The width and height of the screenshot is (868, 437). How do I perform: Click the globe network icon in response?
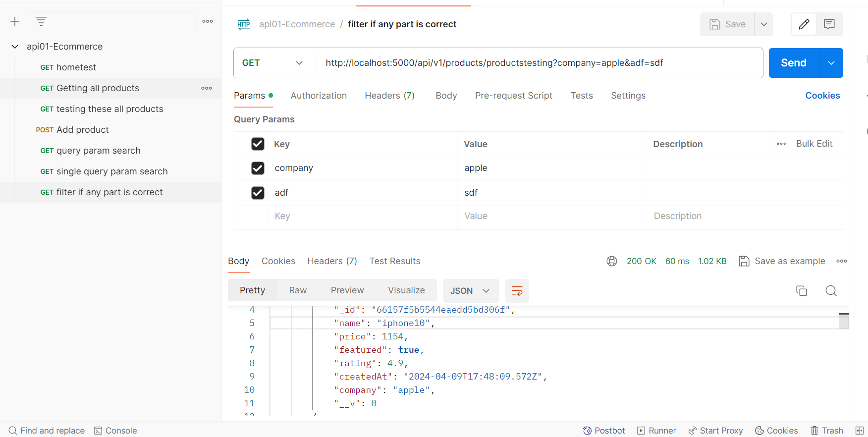[612, 261]
